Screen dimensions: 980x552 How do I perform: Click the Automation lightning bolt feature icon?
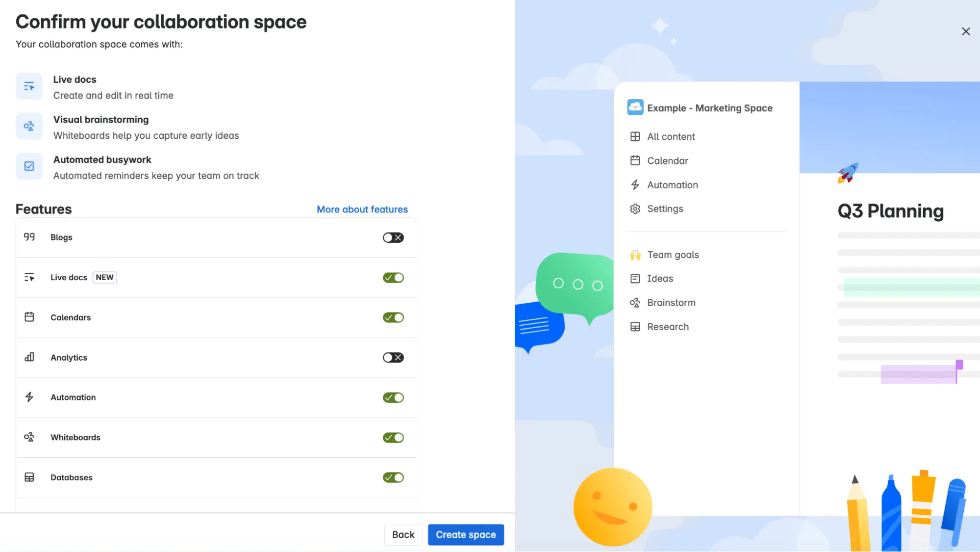click(29, 397)
